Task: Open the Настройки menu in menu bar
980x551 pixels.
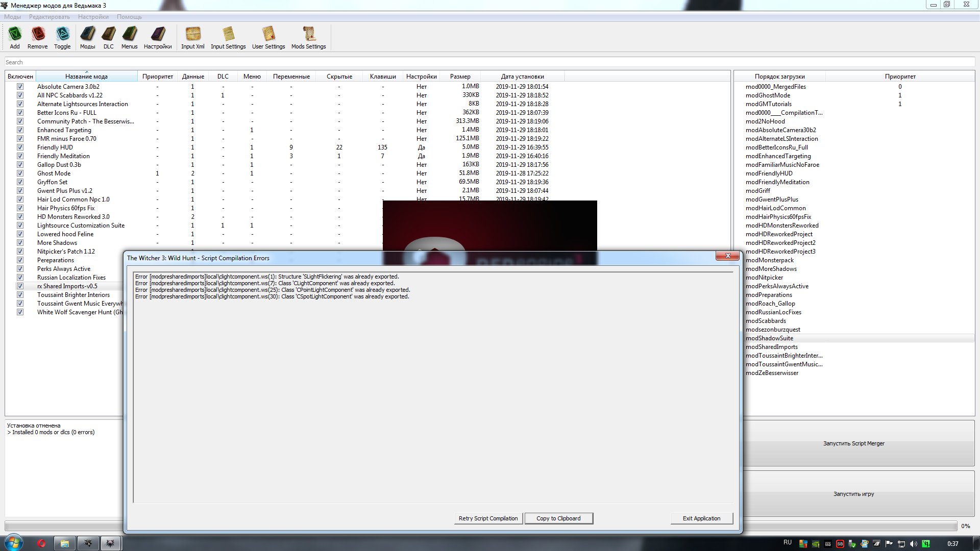Action: (93, 17)
